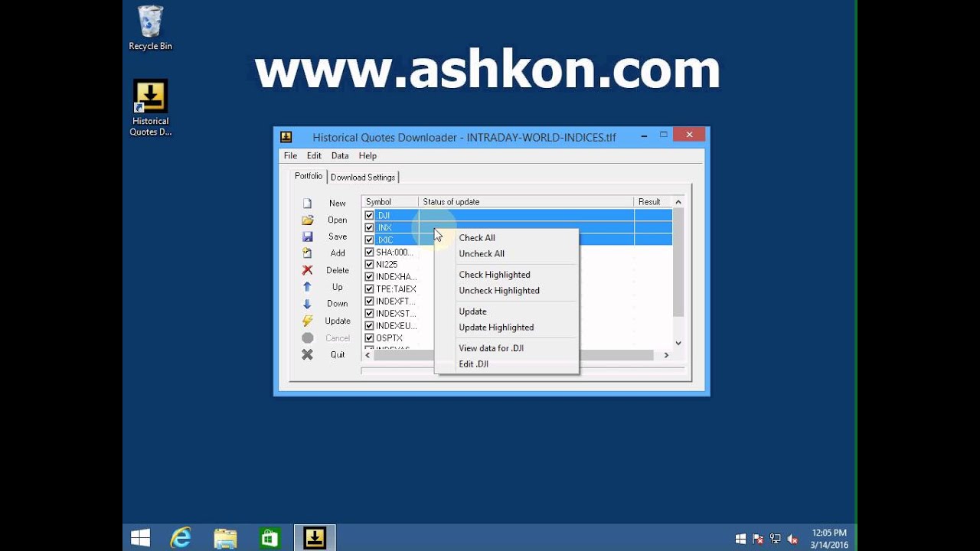Switch to the Portfolio tab
Viewport: 980px width, 551px height.
click(x=309, y=176)
